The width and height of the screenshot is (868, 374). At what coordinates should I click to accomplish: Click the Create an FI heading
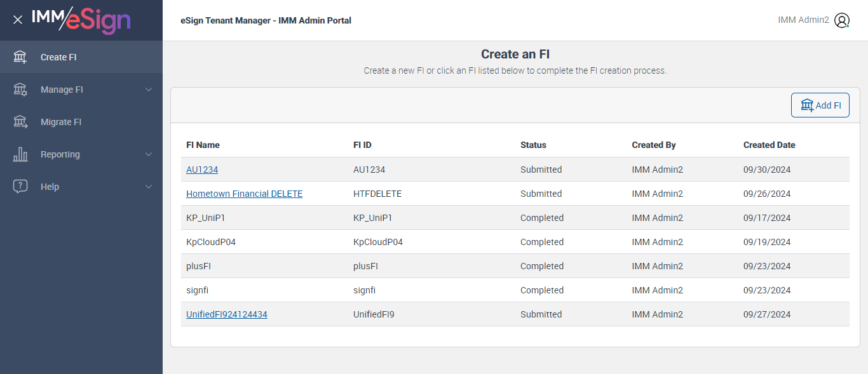point(515,55)
